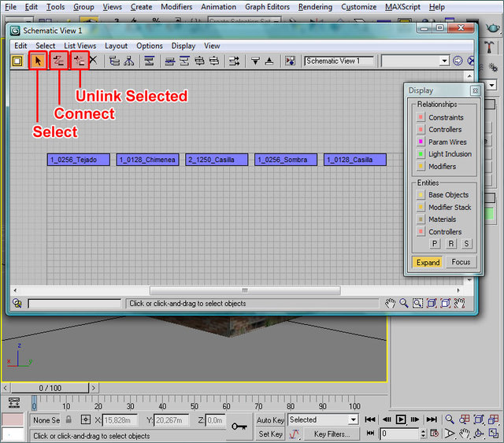
Task: Click the Delete Objects X icon
Action: [x=93, y=61]
